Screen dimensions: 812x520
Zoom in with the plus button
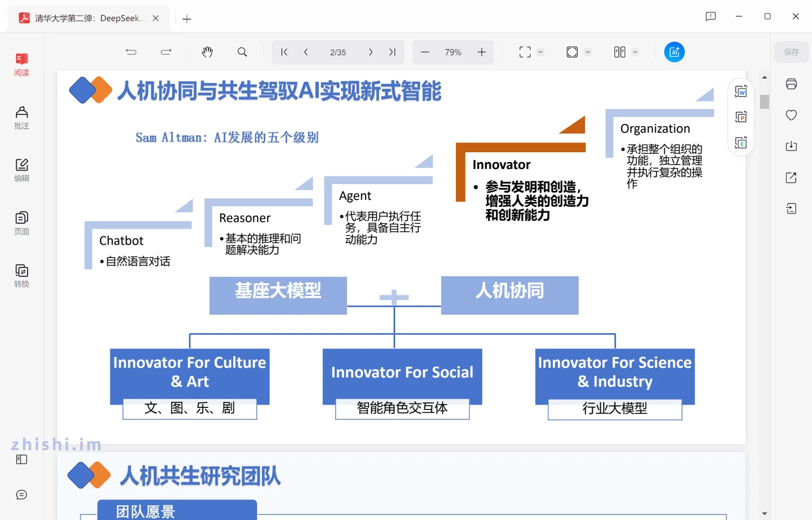point(482,52)
